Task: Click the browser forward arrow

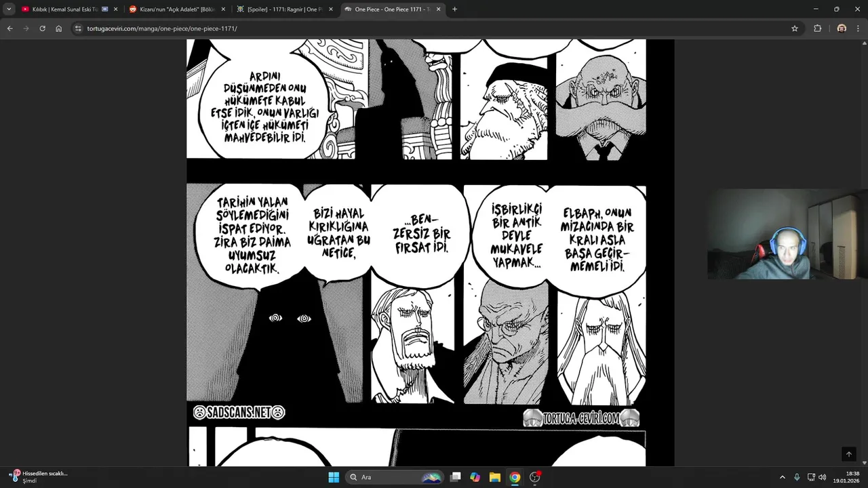Action: [x=26, y=28]
